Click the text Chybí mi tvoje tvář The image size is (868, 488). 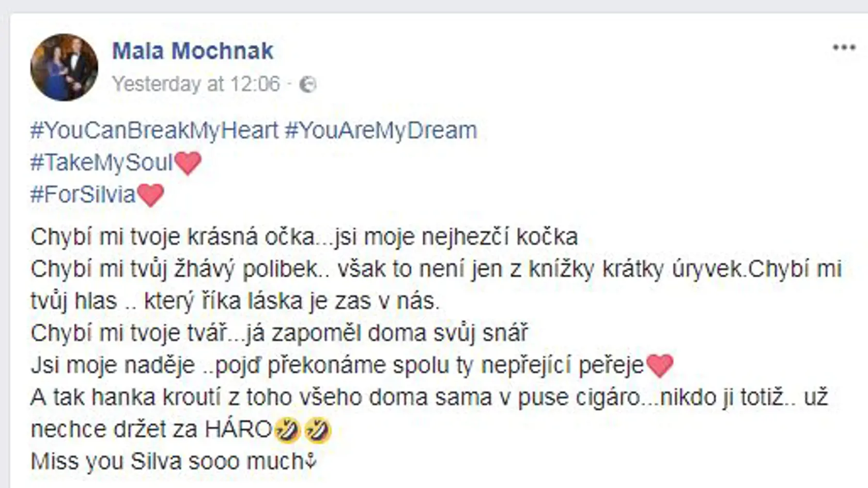coord(129,333)
